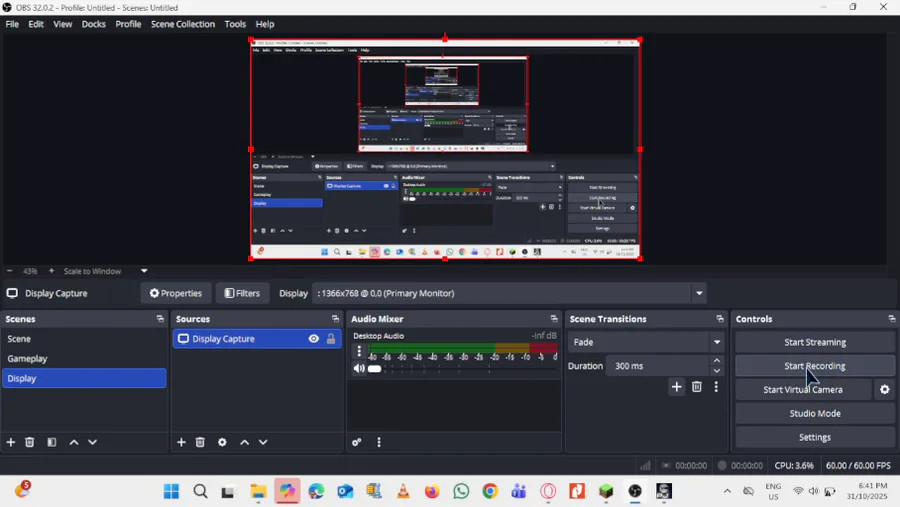Open OBS Studio taskbar icon
900x507 pixels.
coord(635,491)
